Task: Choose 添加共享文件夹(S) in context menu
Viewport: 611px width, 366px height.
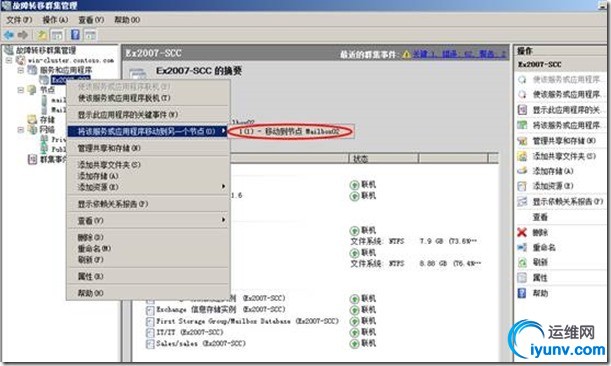Action: tap(148, 165)
